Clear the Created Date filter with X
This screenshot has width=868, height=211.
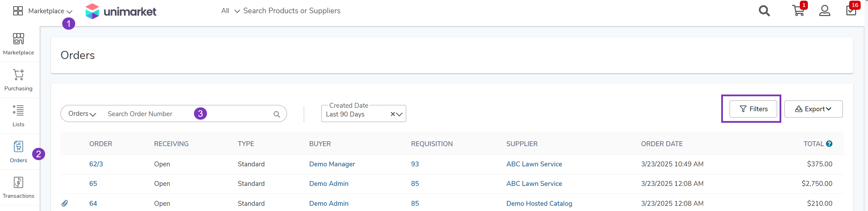(x=393, y=114)
